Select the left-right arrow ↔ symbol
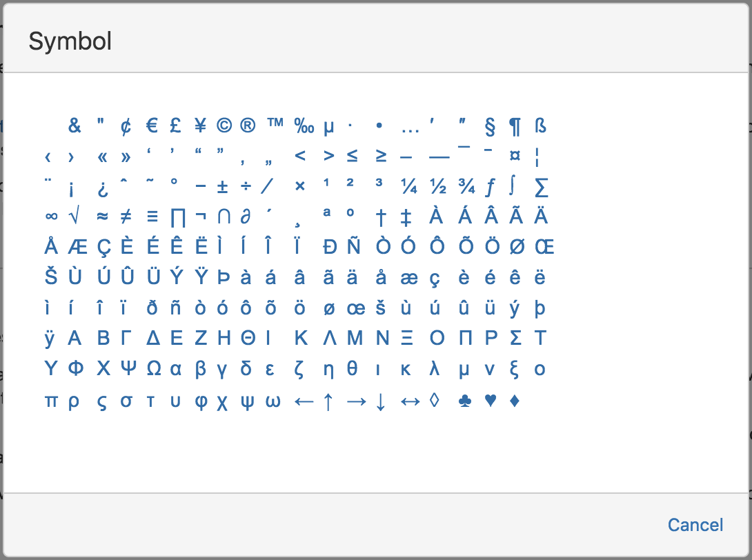The width and height of the screenshot is (752, 560). click(x=410, y=401)
